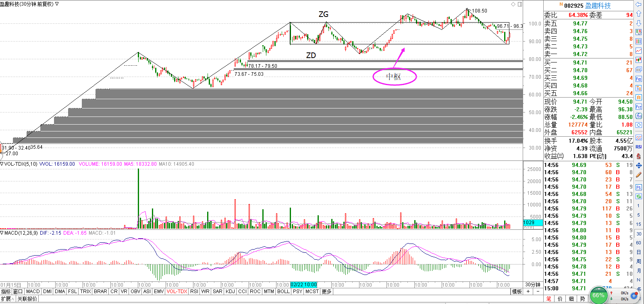Click the back arrow icon in right toolbar
This screenshot has height=304, width=644.
tap(638, 4)
